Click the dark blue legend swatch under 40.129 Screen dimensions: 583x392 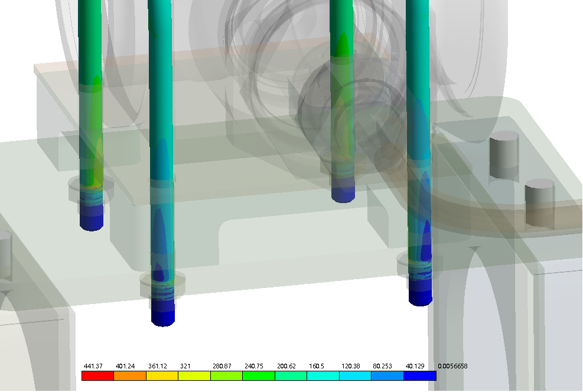(x=420, y=375)
